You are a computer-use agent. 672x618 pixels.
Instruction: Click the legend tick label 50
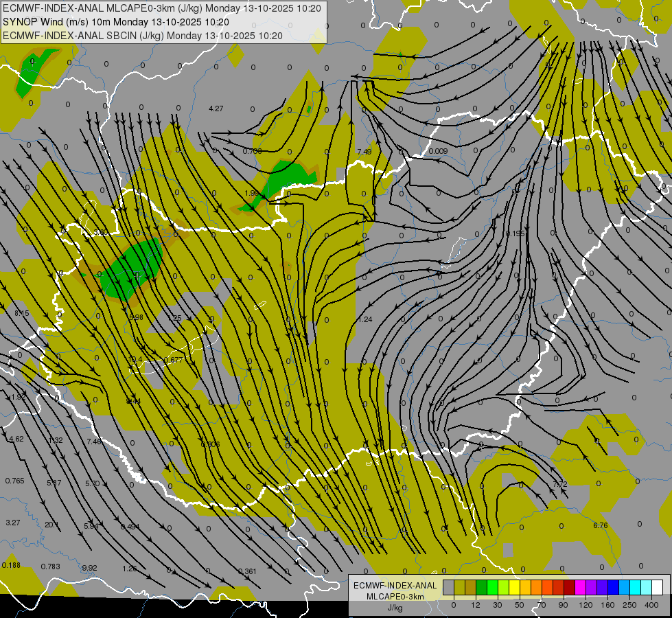520,605
